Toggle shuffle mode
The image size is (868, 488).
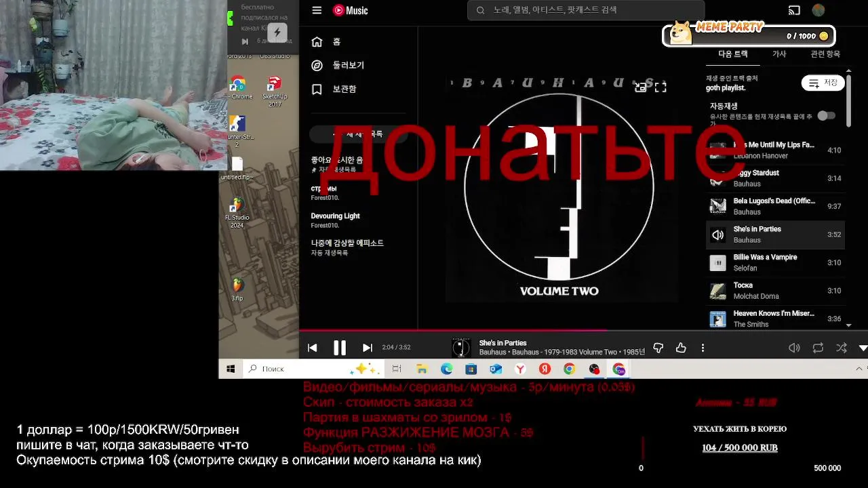click(842, 348)
